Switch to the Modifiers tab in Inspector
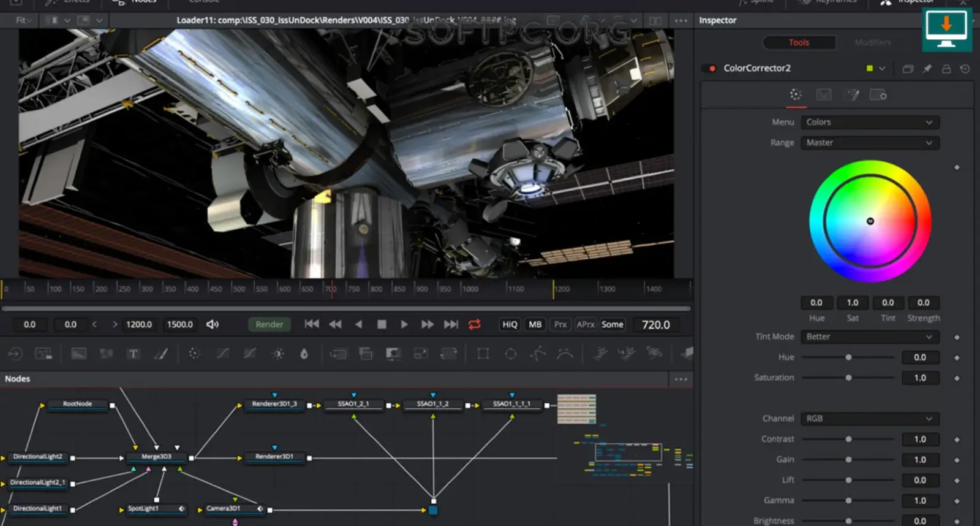Viewport: 980px width, 526px height. (873, 42)
